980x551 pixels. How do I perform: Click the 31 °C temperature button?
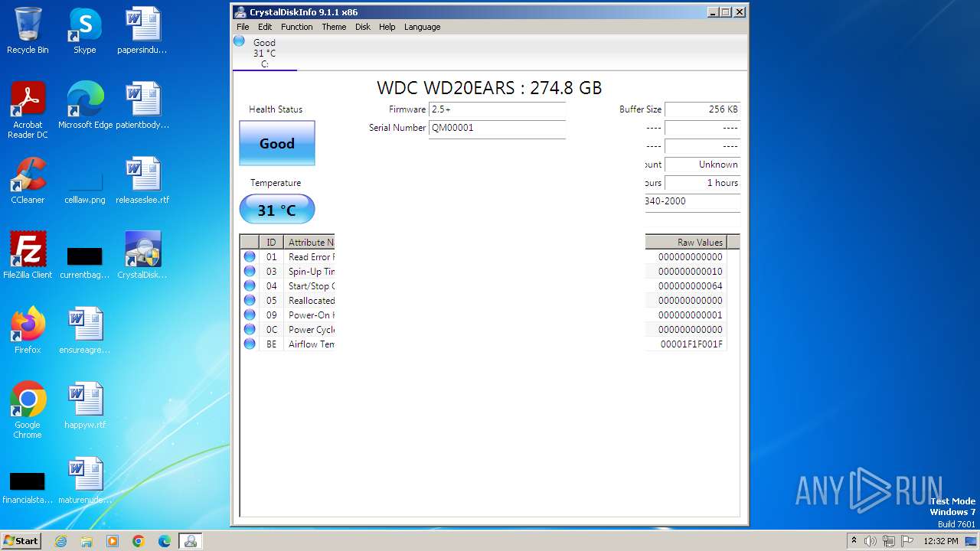click(x=277, y=210)
